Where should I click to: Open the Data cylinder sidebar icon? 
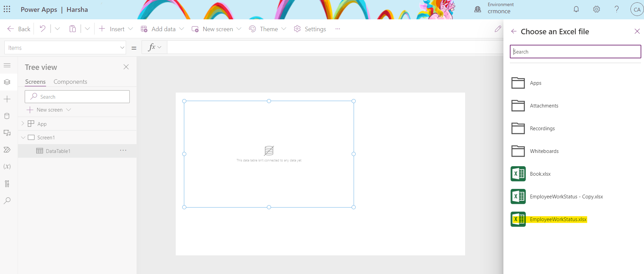click(x=7, y=116)
